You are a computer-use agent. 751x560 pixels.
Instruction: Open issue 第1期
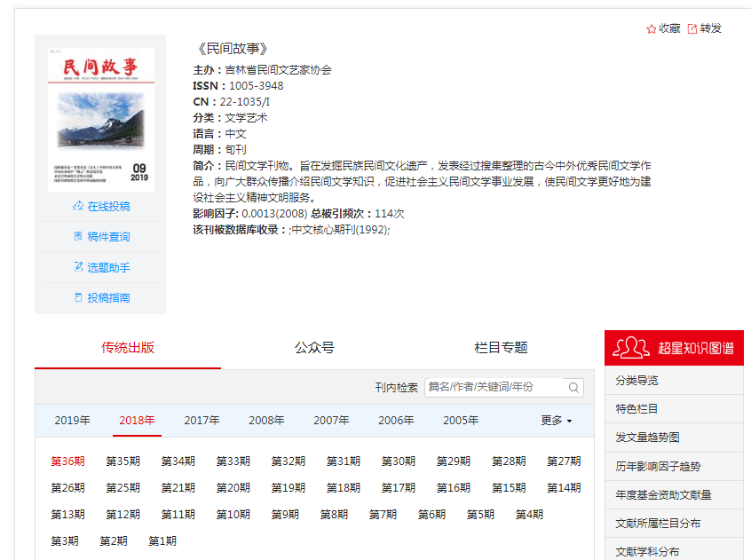click(x=162, y=540)
